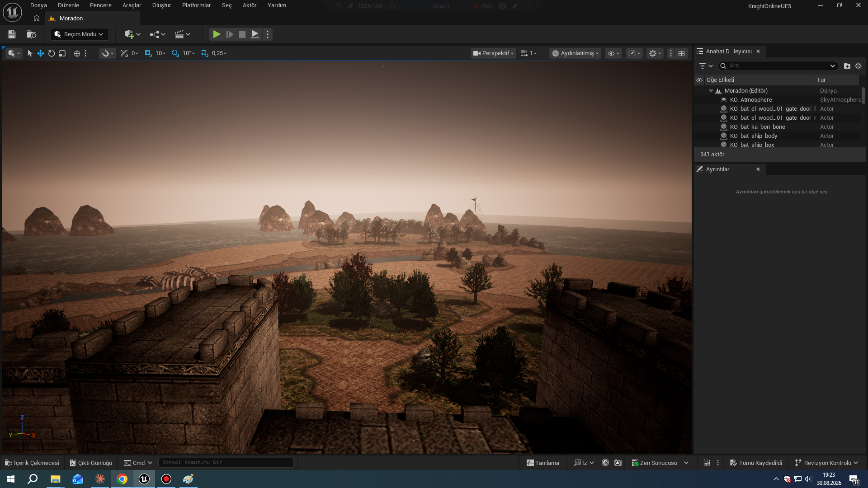
Task: Toggle rotation snapping icon
Action: 175,53
